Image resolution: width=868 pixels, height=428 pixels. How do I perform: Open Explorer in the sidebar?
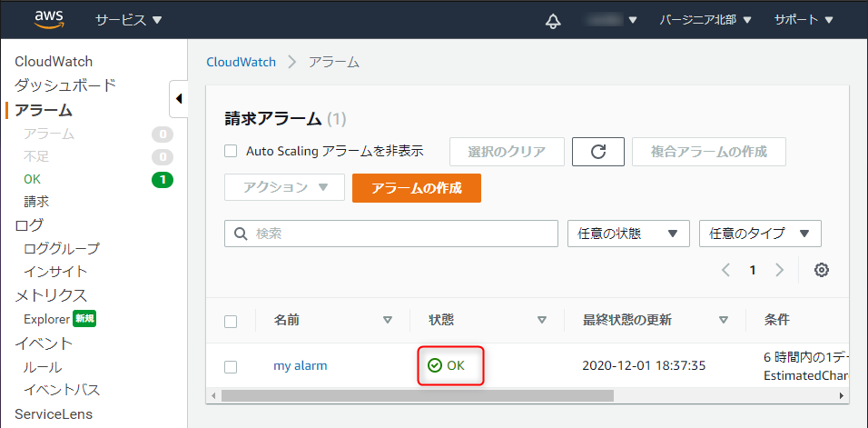pos(46,320)
